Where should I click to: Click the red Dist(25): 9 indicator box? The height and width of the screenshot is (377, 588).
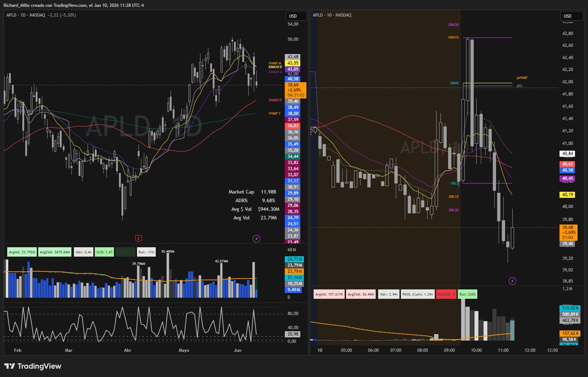coord(446,295)
